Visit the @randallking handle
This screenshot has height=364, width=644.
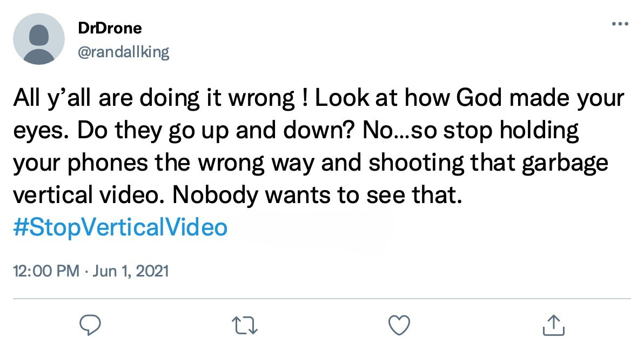[124, 52]
